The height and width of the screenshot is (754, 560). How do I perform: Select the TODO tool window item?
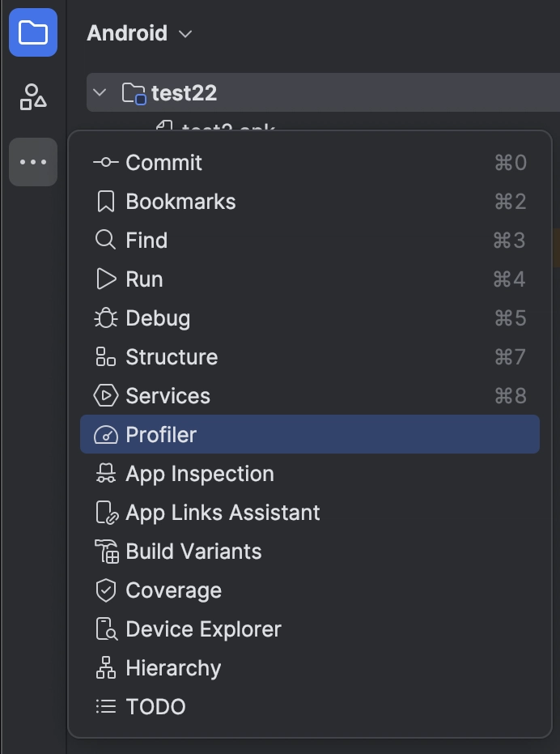coord(310,707)
